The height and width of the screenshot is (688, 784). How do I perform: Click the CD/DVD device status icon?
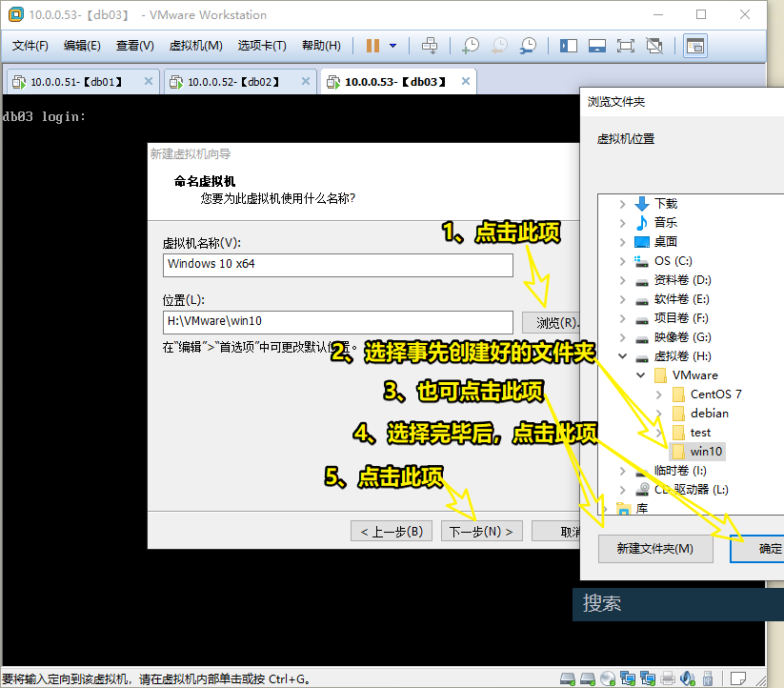tap(608, 678)
